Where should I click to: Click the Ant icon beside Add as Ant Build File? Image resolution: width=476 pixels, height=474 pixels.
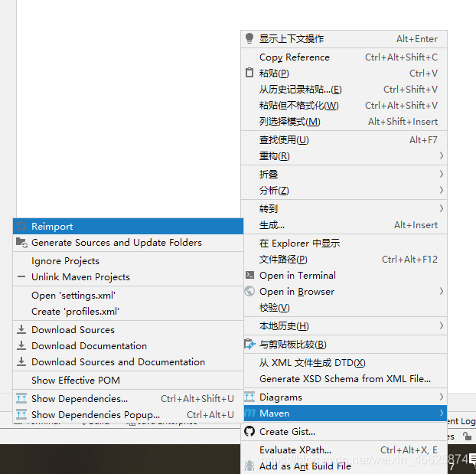pyautogui.click(x=249, y=466)
